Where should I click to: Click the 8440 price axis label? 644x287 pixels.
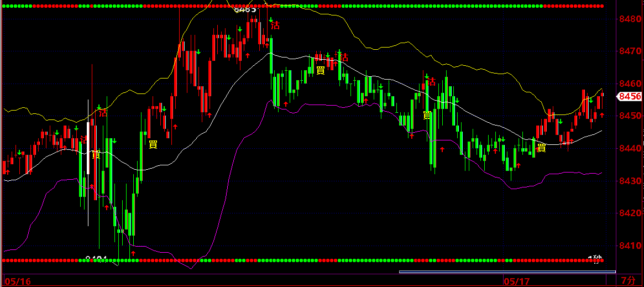[630, 148]
